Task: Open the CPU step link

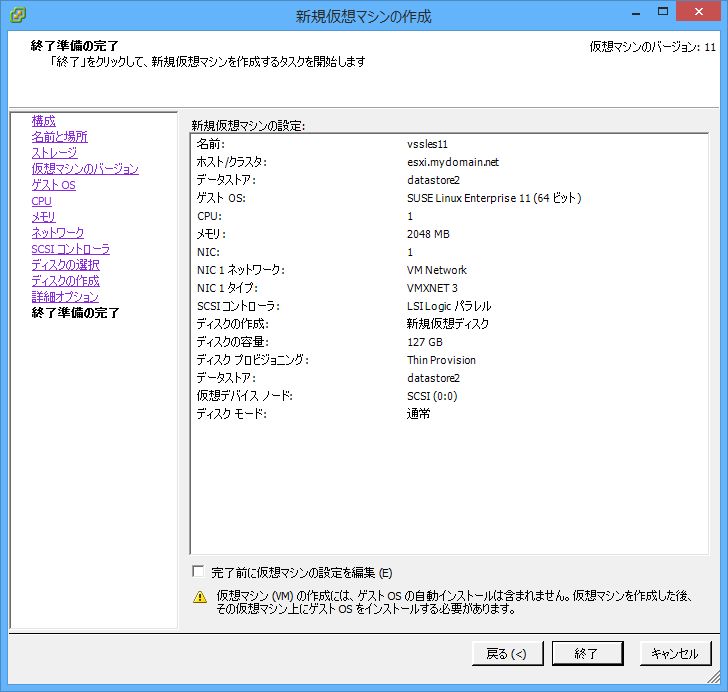Action: 41,201
